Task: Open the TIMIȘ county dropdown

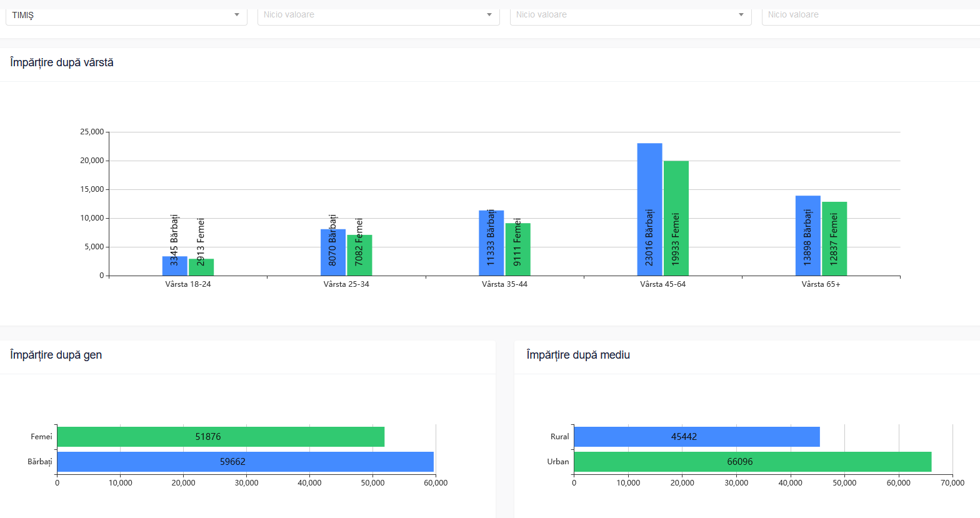Action: (x=126, y=15)
